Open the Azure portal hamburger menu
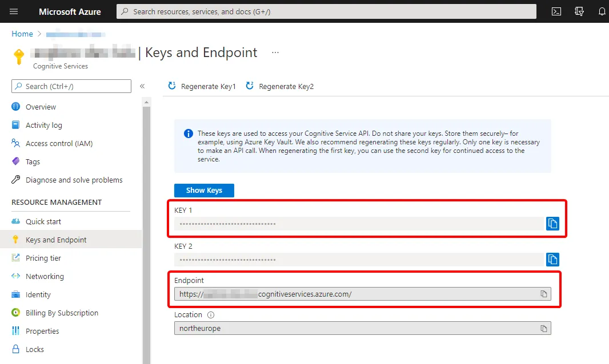This screenshot has height=364, width=609. click(14, 11)
